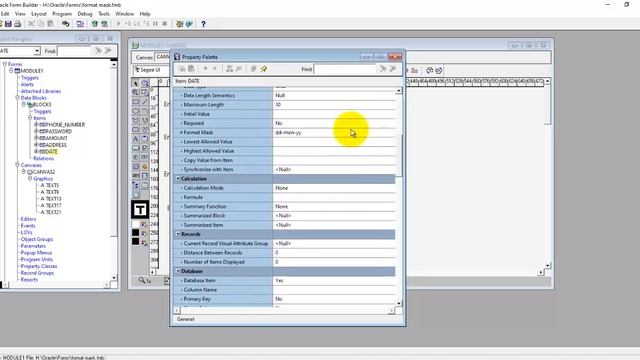Collapse the MODULE1 node in Object Navigator
Screen dimensions: 640x360
11,71
